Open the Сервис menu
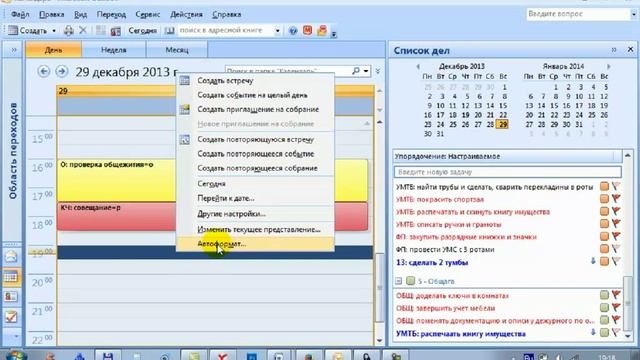The image size is (640, 360). pyautogui.click(x=147, y=15)
